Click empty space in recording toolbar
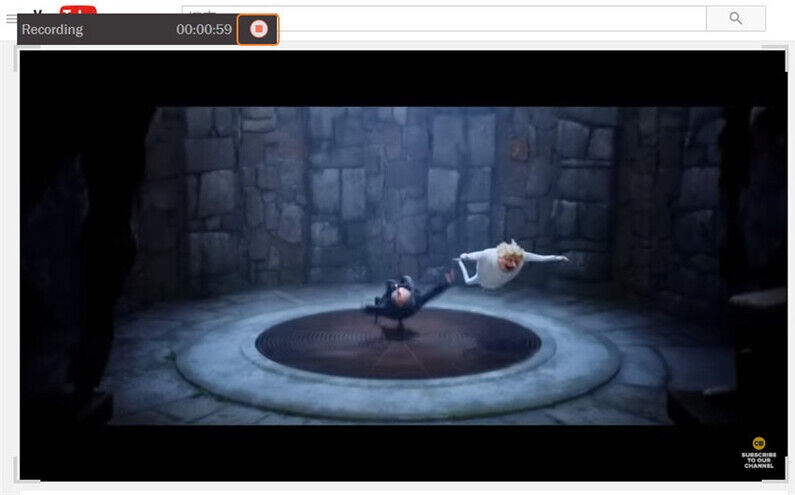This screenshot has width=795, height=495. [130, 29]
